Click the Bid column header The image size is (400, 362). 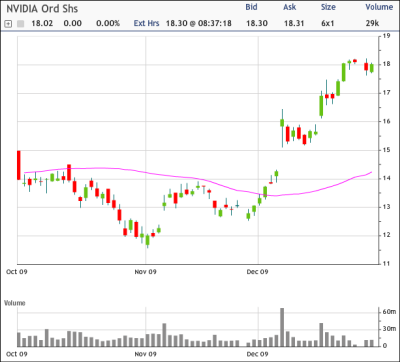pos(251,7)
